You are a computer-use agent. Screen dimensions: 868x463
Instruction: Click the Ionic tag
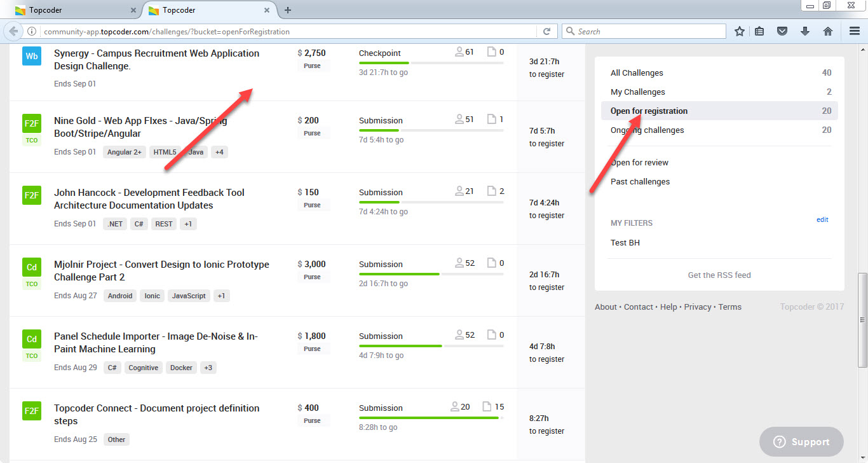pyautogui.click(x=153, y=296)
